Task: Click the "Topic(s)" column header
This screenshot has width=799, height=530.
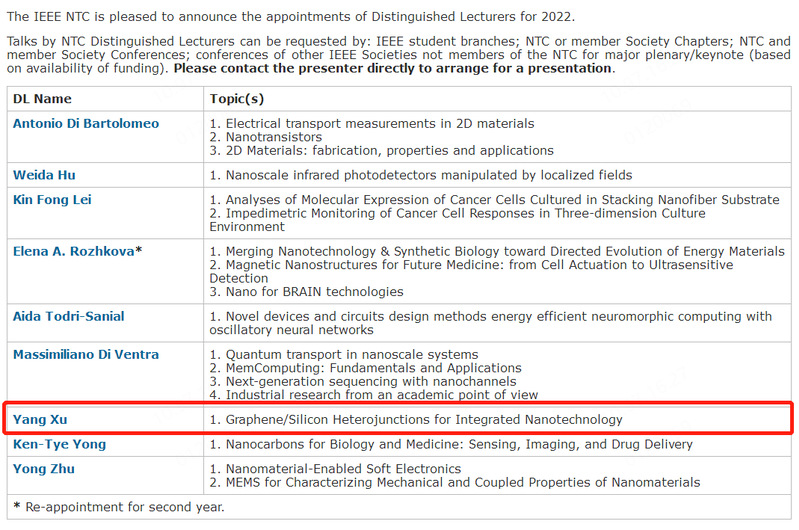Action: [x=237, y=98]
